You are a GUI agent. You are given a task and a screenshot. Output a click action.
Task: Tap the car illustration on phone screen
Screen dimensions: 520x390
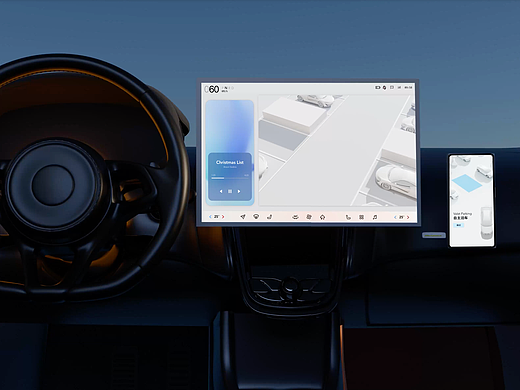(x=486, y=223)
